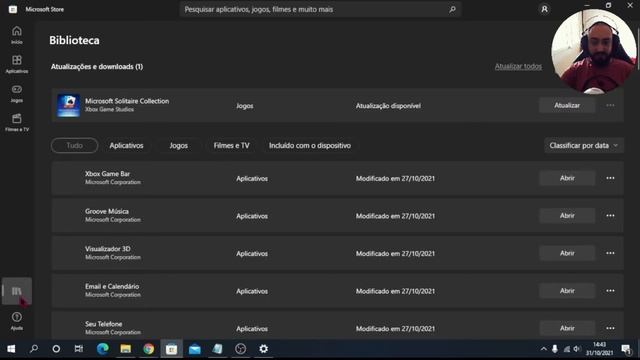Click the Windows Start button
Viewport: 640px width, 360px height.
tap(11, 349)
